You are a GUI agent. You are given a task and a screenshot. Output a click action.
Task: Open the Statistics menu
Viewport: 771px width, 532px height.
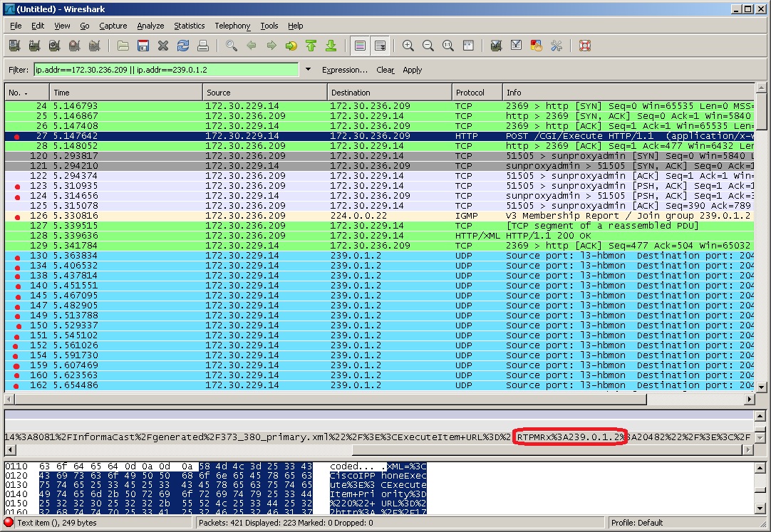(x=189, y=26)
